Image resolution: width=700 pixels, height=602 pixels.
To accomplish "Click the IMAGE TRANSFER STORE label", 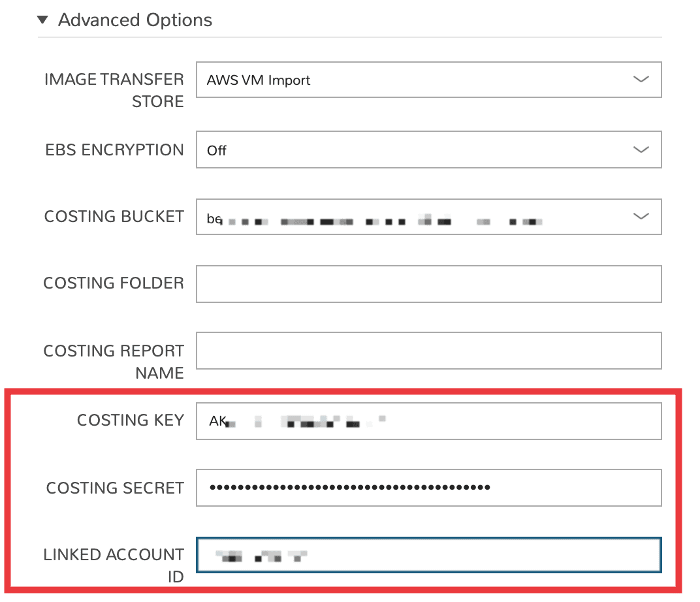I will (114, 90).
